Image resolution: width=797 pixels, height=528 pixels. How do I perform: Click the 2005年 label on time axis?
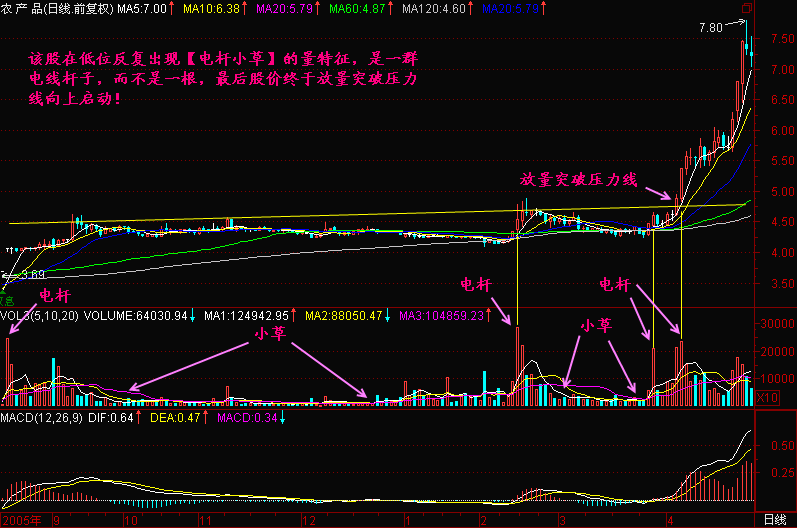(22, 520)
